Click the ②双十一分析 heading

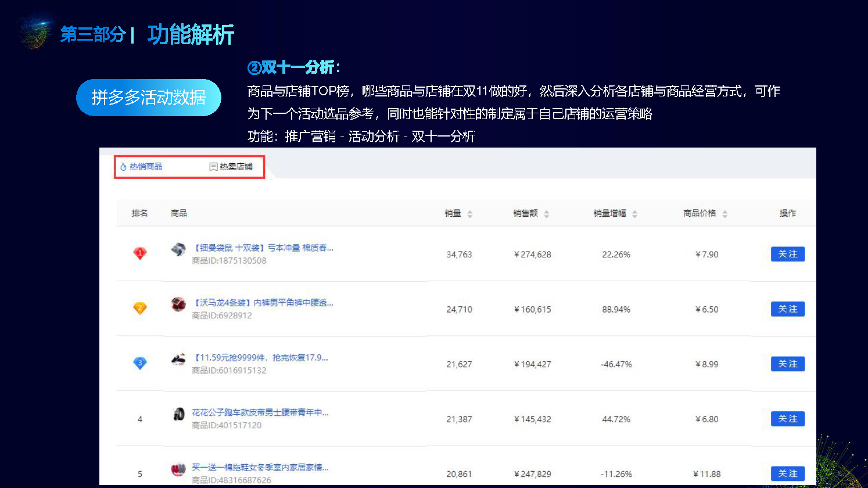tap(294, 68)
